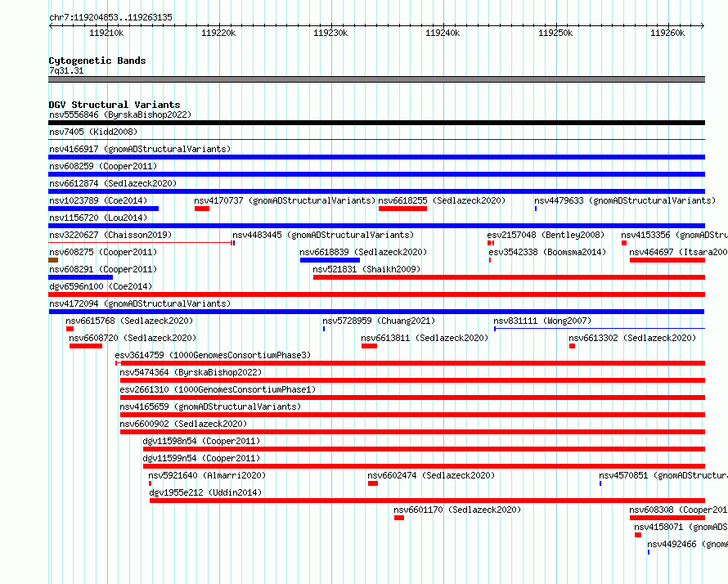Select the nsv608259 (Cooper2011) label
The width and height of the screenshot is (728, 584).
click(103, 166)
